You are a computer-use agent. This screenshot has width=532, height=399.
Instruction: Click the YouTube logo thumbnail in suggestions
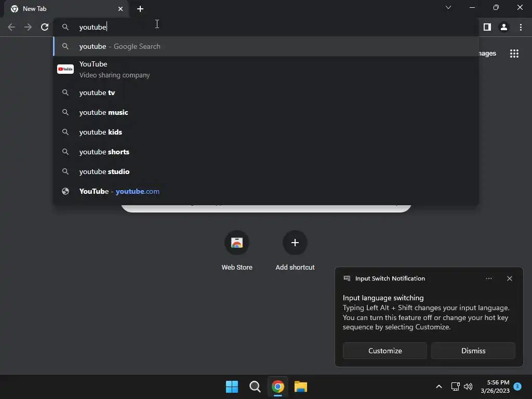(65, 69)
